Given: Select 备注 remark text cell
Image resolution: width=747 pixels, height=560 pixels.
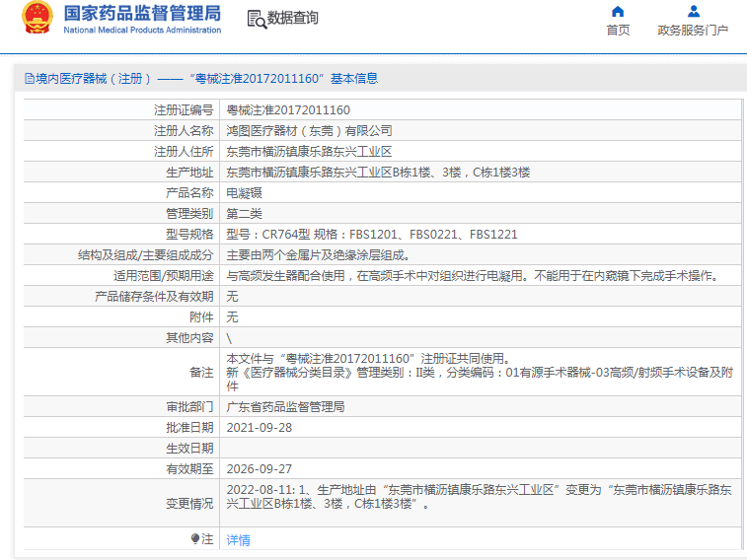Looking at the screenshot, I should [x=481, y=372].
